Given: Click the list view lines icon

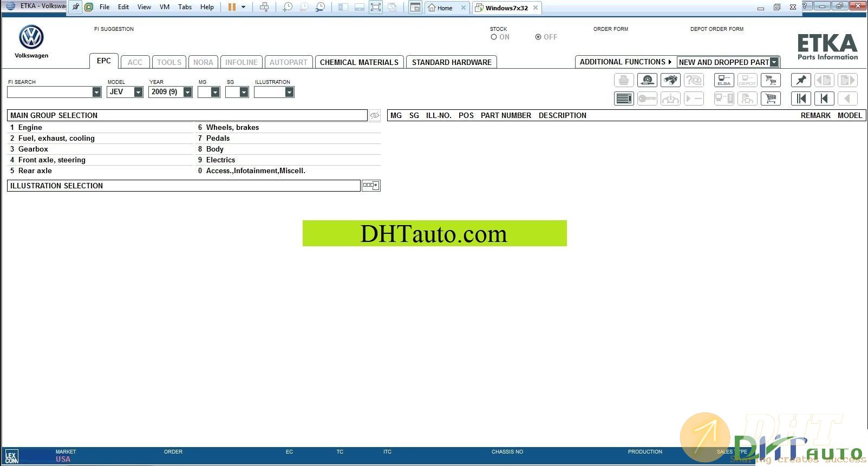Looking at the screenshot, I should pyautogui.click(x=624, y=99).
